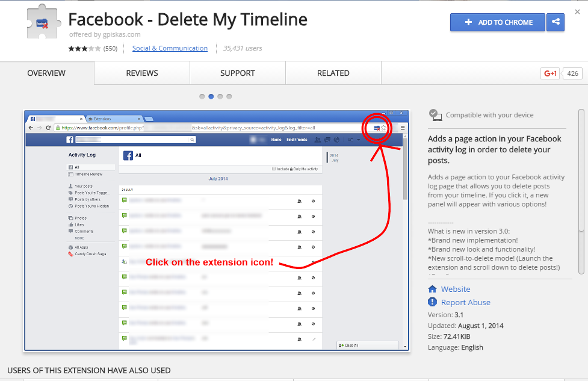Viewport: 588px width, 381px height.
Task: Close the extension details dialog
Action: 577,11
